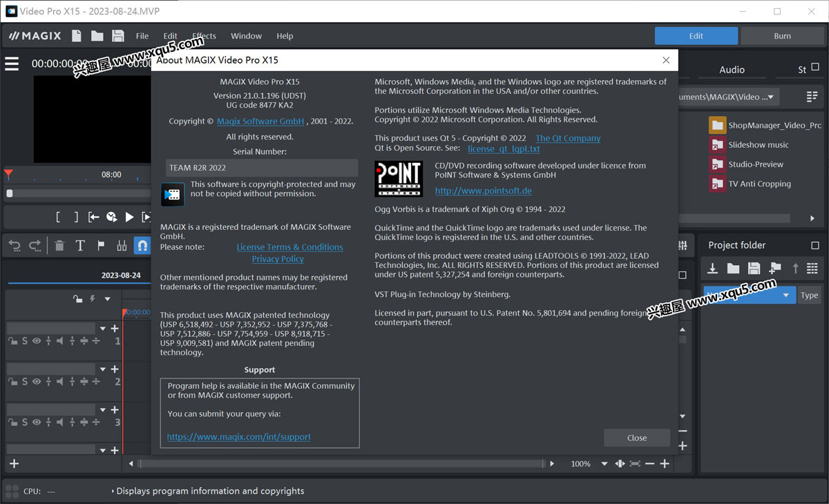Click the new folder icon in Project folder toolbar
Viewport: 829px width, 504px height.
click(774, 269)
